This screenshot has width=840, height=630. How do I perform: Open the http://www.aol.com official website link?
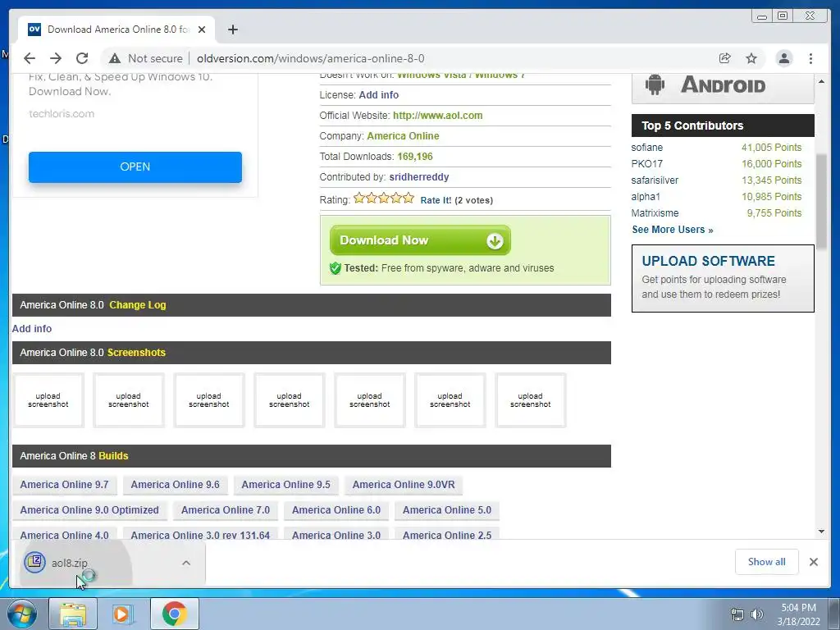tap(438, 115)
